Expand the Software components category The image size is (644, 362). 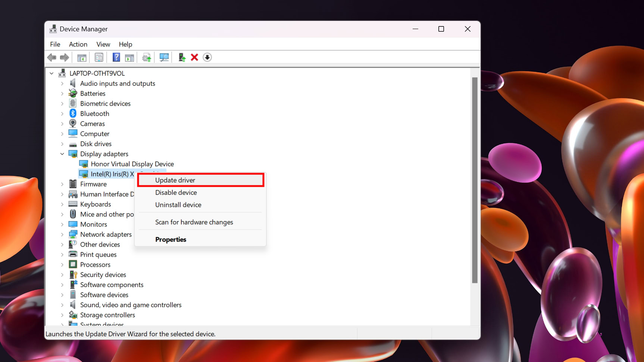tap(62, 285)
